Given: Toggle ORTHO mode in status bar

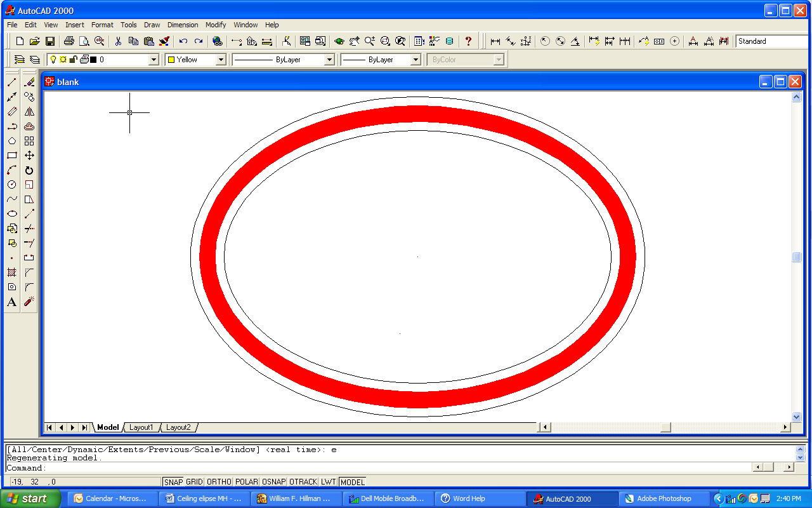Looking at the screenshot, I should click(x=219, y=482).
